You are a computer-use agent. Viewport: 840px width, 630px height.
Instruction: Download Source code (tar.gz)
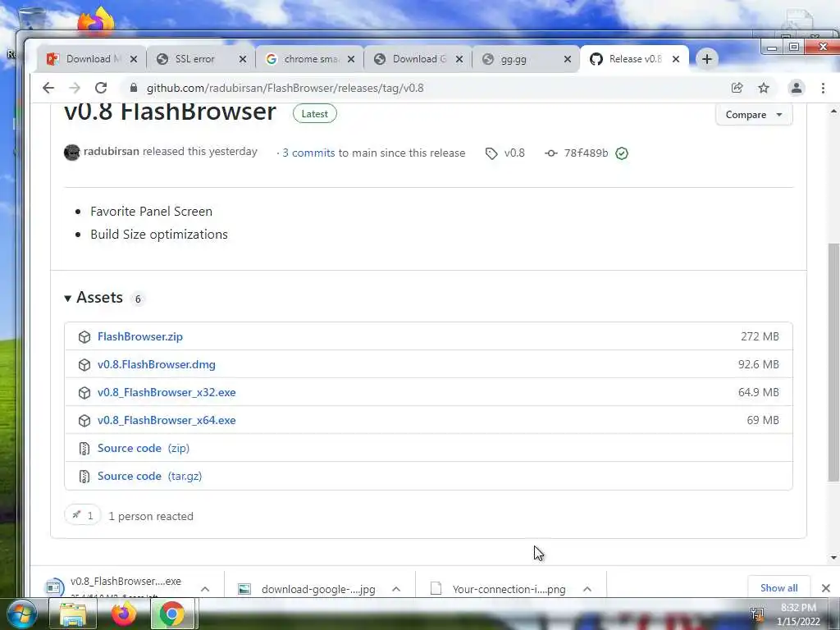click(x=149, y=476)
